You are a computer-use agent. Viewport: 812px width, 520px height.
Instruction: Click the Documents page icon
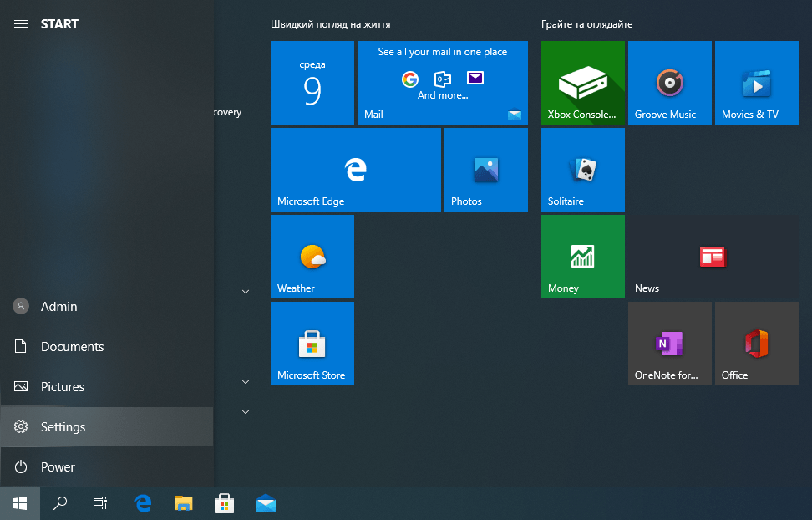coord(20,346)
